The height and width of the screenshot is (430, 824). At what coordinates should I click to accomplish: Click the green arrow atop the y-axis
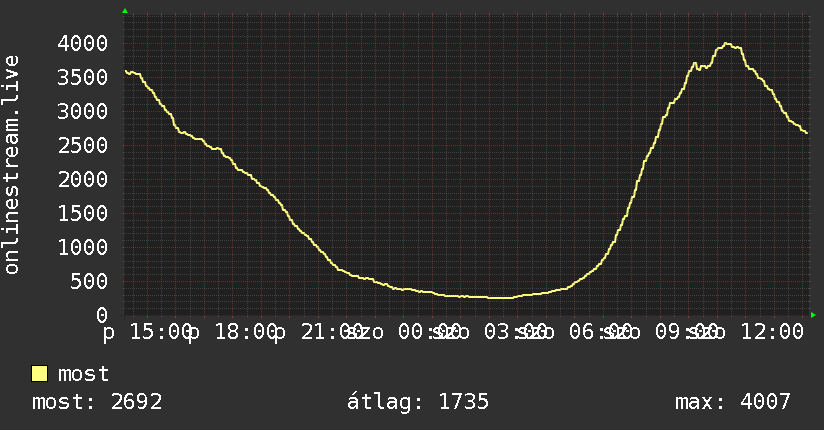click(x=125, y=11)
